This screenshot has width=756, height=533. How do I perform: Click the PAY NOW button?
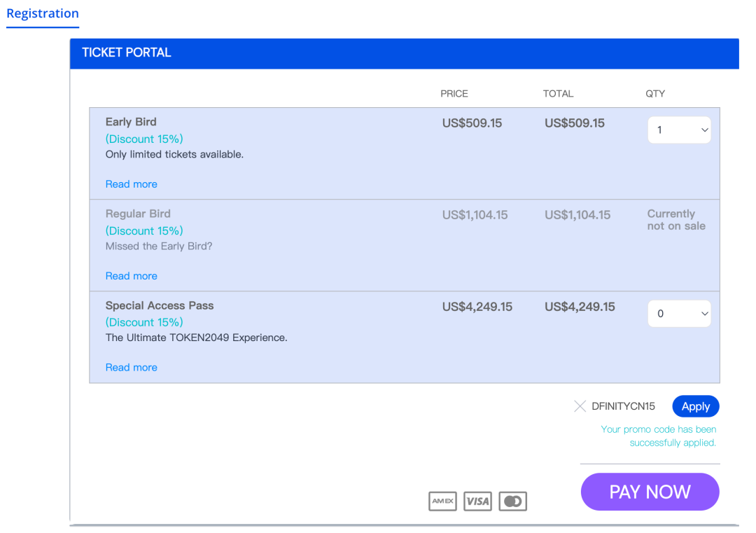point(650,492)
